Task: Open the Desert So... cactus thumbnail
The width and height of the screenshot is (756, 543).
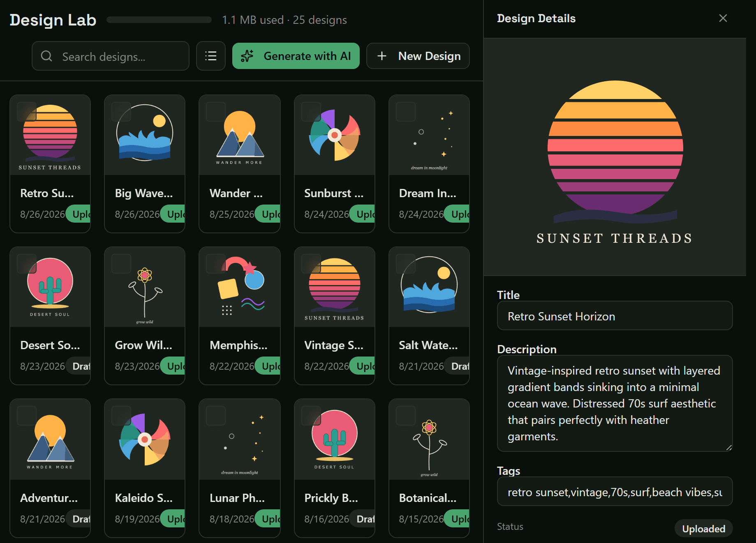Action: point(50,287)
